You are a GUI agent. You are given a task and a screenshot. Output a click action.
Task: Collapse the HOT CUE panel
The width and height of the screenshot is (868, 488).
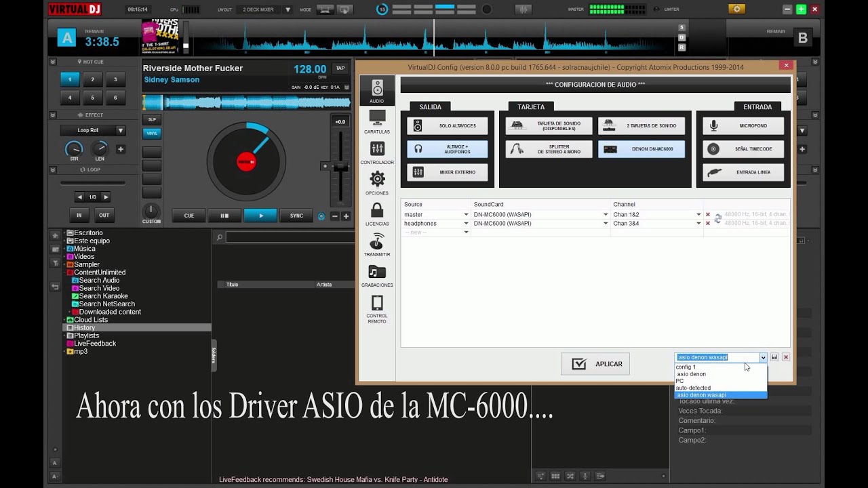[x=53, y=62]
